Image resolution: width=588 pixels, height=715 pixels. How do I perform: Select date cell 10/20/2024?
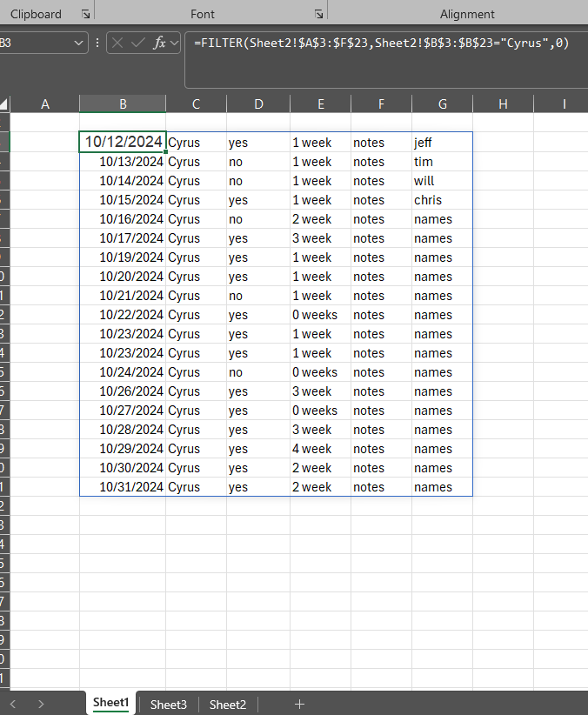123,277
